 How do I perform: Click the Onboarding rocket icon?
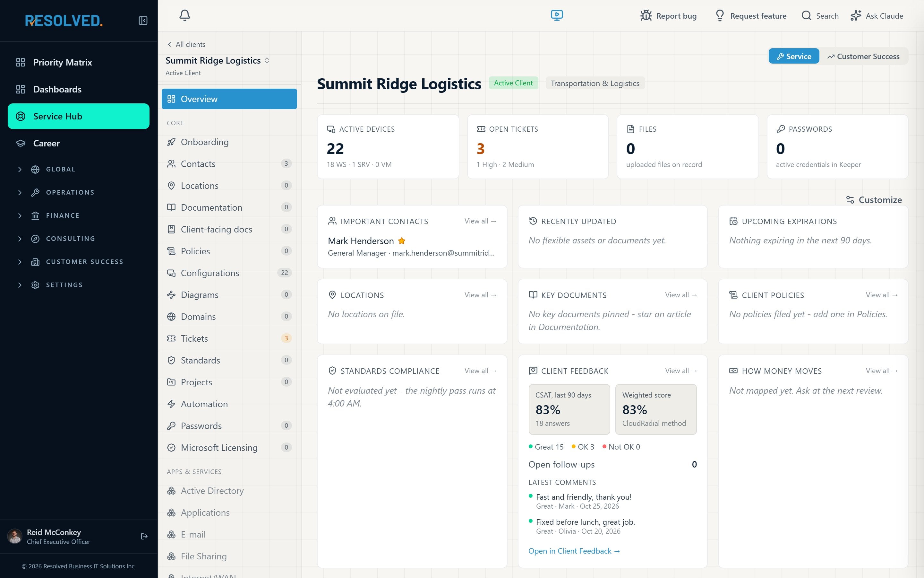171,142
